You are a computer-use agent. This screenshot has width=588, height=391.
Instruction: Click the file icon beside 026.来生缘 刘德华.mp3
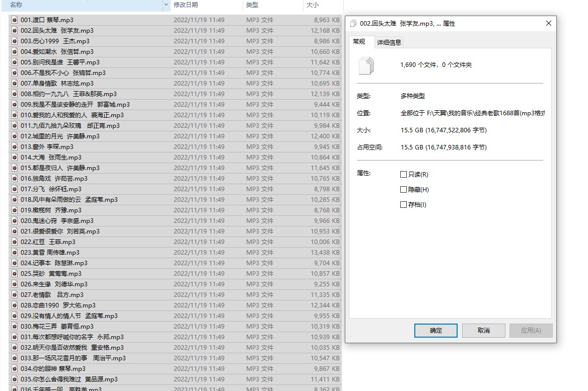pos(15,284)
